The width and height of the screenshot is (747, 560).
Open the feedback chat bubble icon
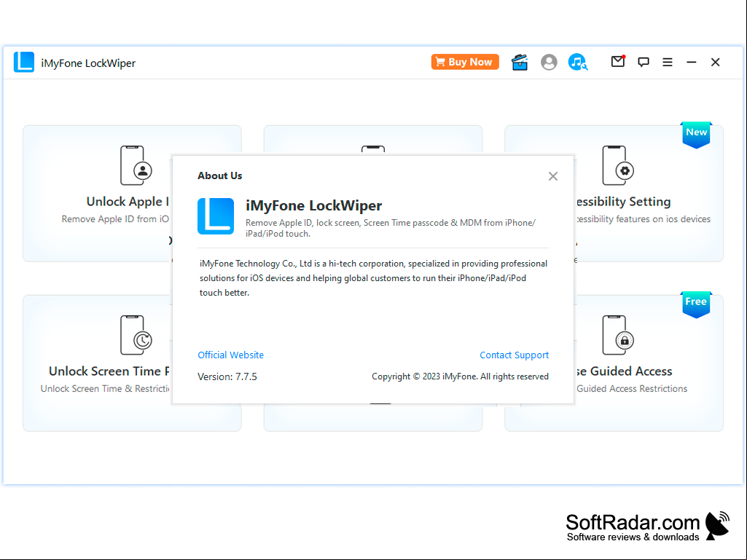point(643,62)
